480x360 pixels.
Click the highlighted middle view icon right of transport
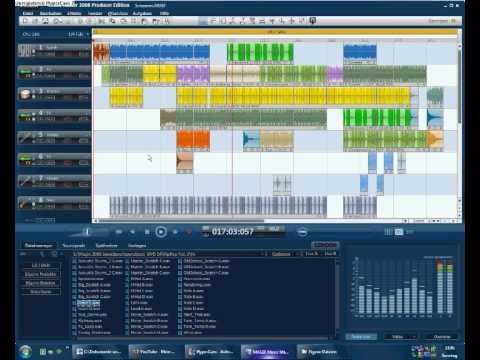point(399,232)
